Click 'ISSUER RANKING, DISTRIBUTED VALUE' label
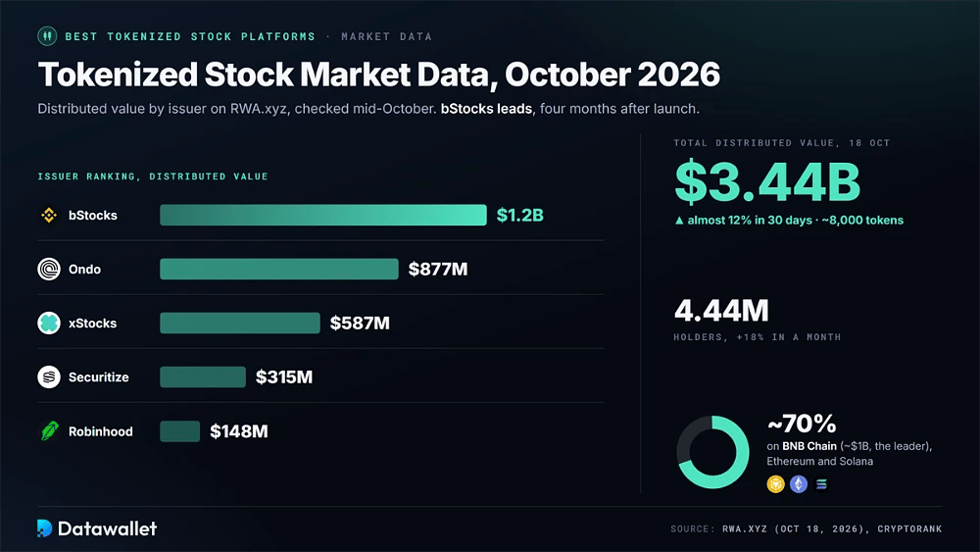 [153, 176]
